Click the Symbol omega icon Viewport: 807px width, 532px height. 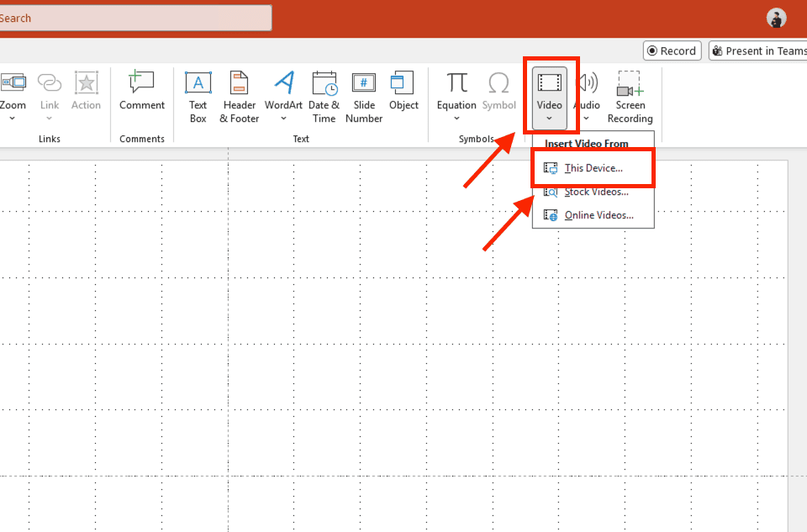[498, 82]
